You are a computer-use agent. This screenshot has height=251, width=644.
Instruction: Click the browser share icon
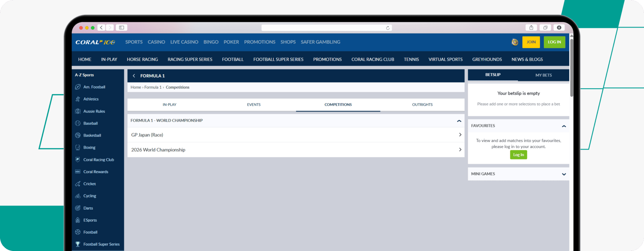click(x=531, y=28)
